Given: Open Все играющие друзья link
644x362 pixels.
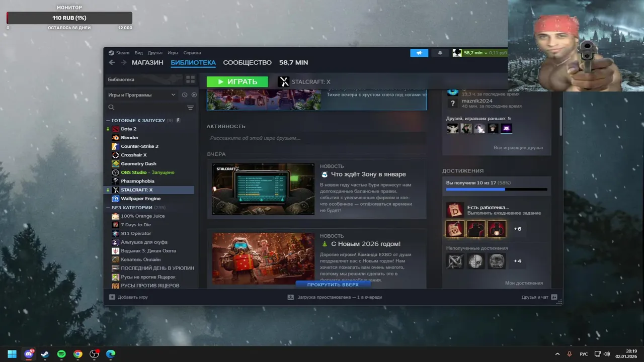Looking at the screenshot, I should 518,148.
